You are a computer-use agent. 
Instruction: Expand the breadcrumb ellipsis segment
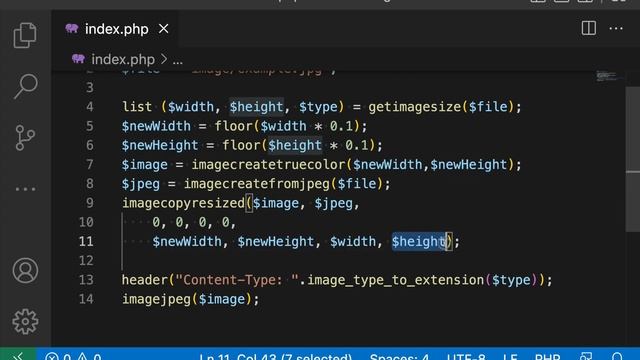pos(178,61)
